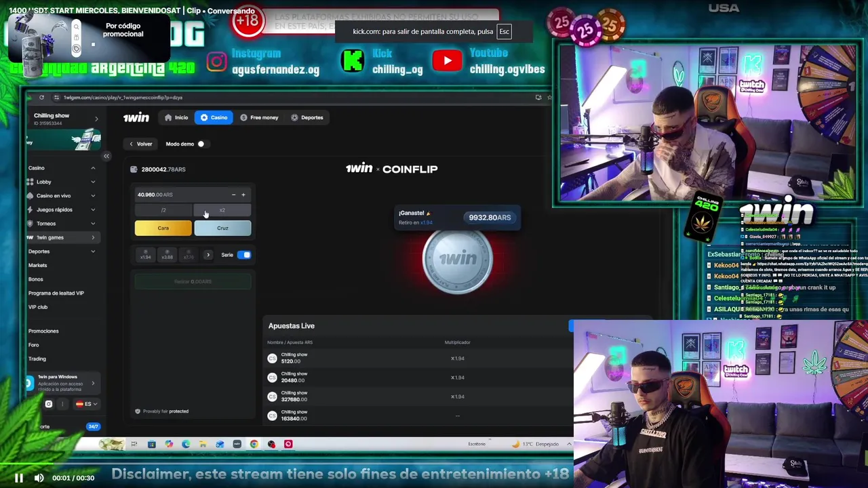Open Task View on the taskbar

coord(134,444)
